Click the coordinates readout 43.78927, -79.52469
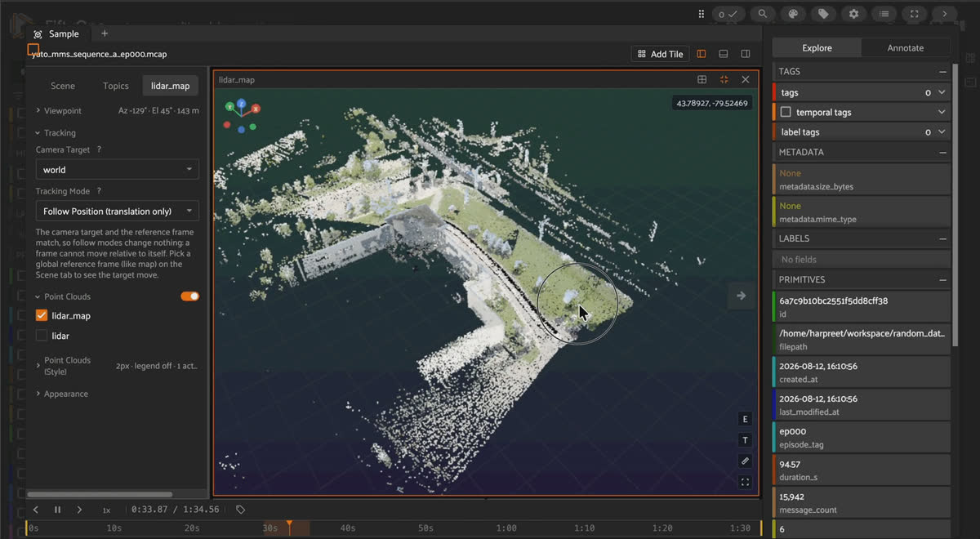Screen dimensions: 980x539 (711, 103)
